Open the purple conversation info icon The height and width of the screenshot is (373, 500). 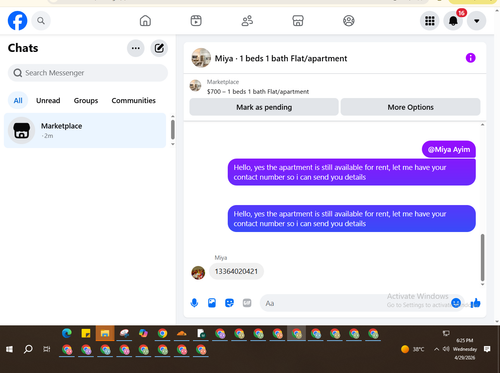tap(470, 58)
